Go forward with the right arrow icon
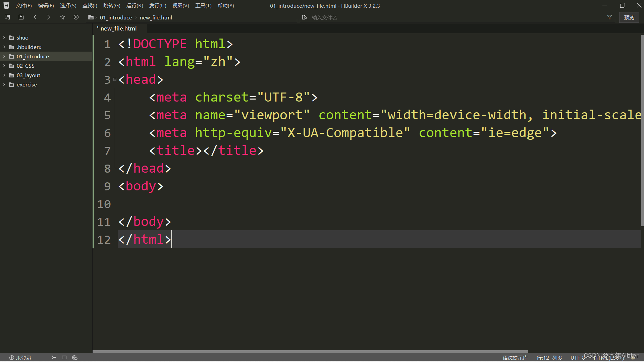 [49, 17]
